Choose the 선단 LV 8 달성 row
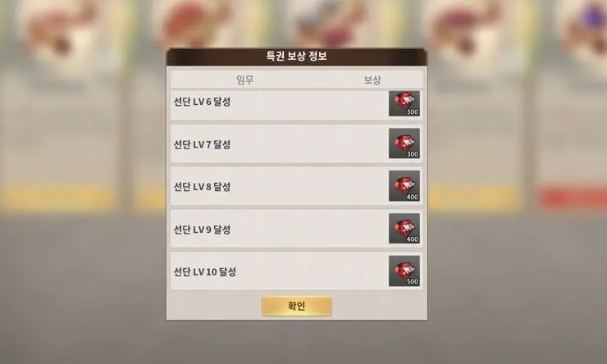The height and width of the screenshot is (364, 607). (296, 186)
